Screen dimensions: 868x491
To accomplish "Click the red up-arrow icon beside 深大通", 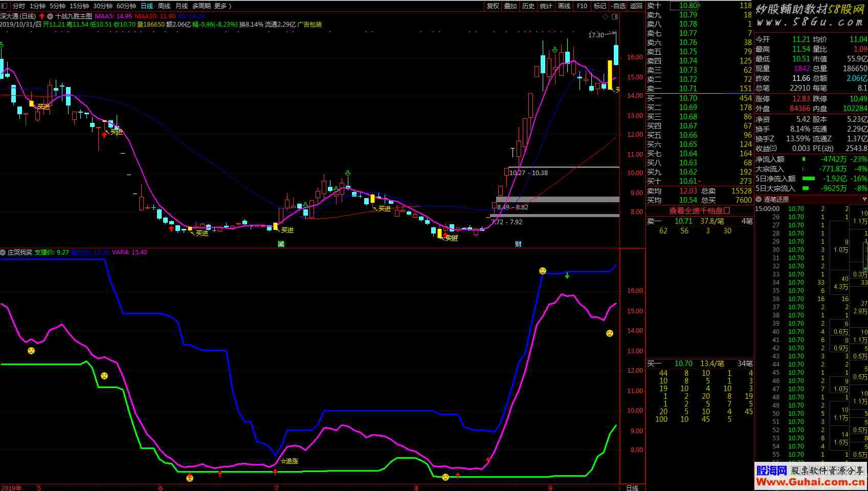I will click(x=42, y=16).
